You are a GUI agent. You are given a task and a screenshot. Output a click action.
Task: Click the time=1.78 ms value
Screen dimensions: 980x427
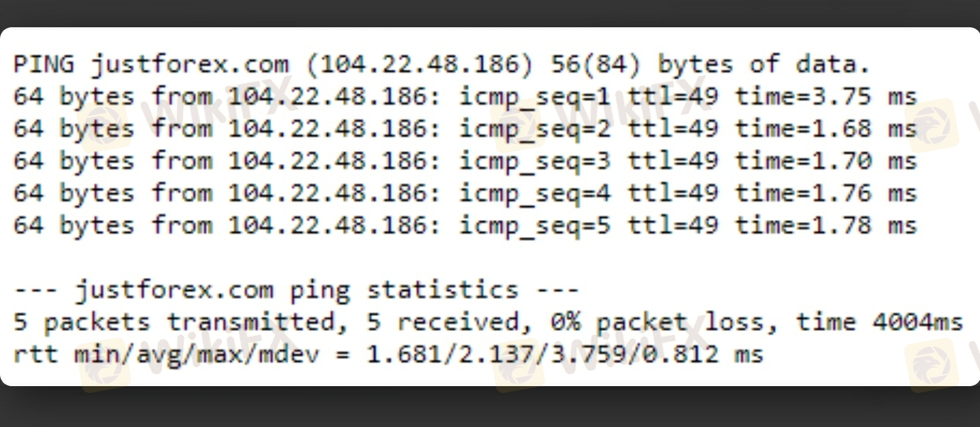point(826,225)
